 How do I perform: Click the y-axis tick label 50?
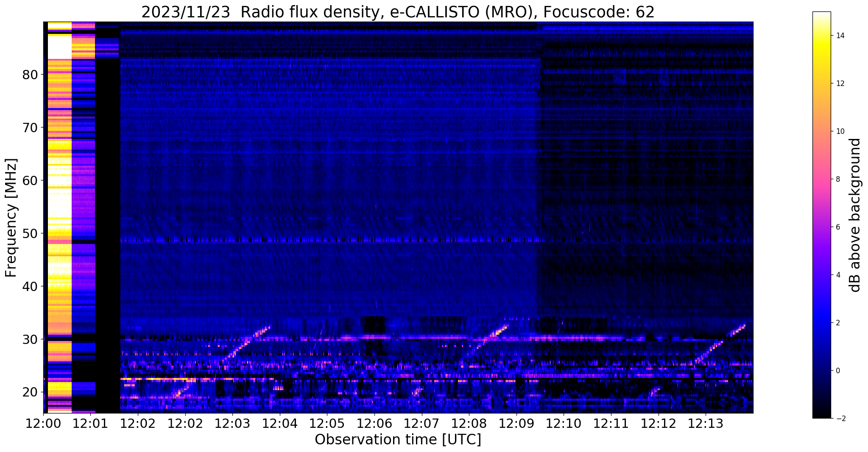30,233
